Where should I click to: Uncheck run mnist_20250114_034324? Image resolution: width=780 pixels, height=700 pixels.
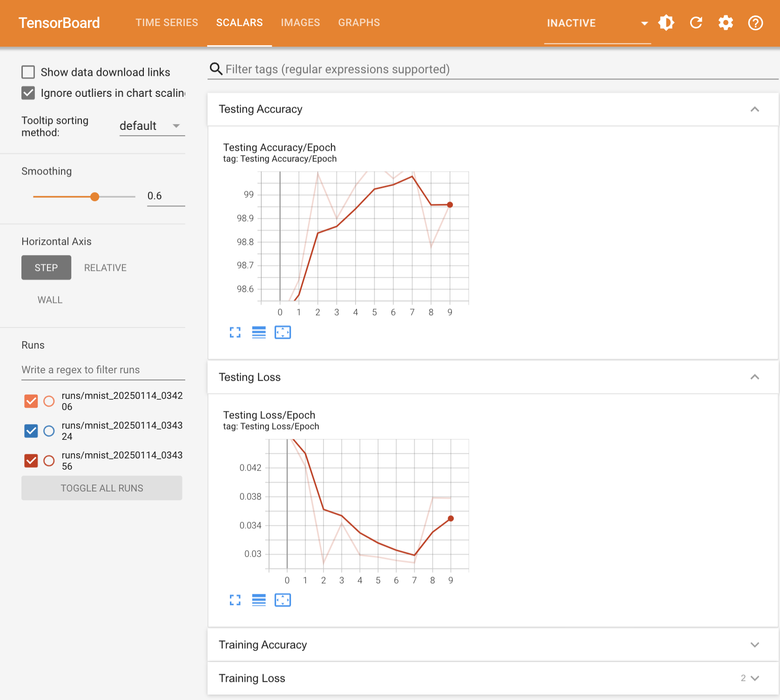click(x=31, y=431)
